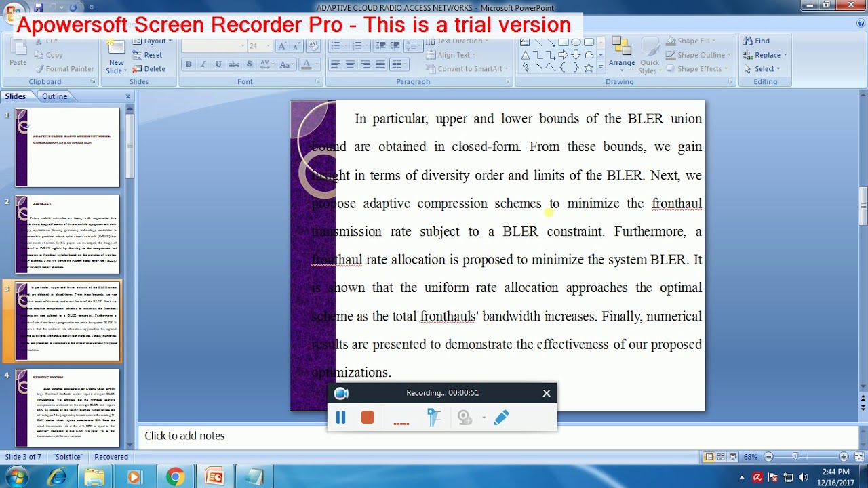This screenshot has width=868, height=488.
Task: Switch to the Outline tab
Action: [55, 96]
